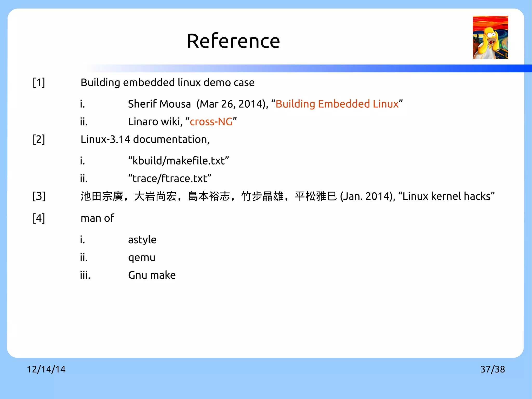Select the "astyle" list item

click(142, 240)
